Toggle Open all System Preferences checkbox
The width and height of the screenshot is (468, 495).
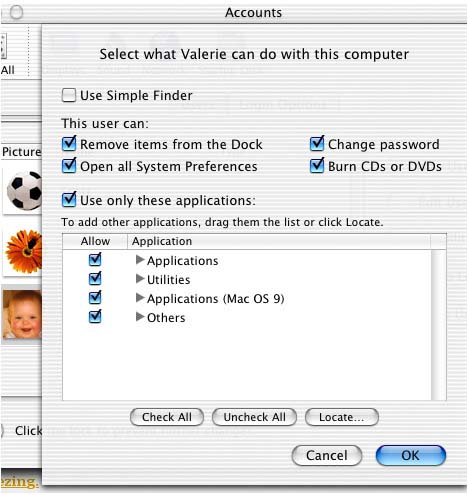[69, 166]
